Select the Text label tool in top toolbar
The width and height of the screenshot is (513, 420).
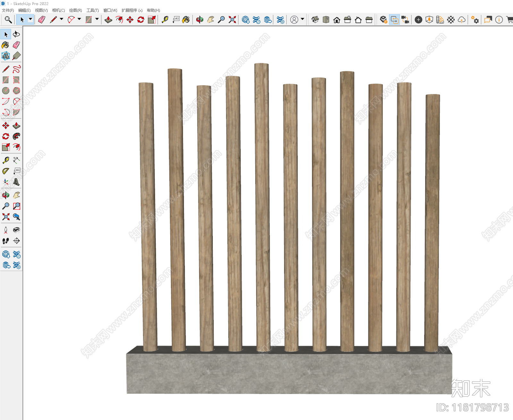tap(176, 20)
